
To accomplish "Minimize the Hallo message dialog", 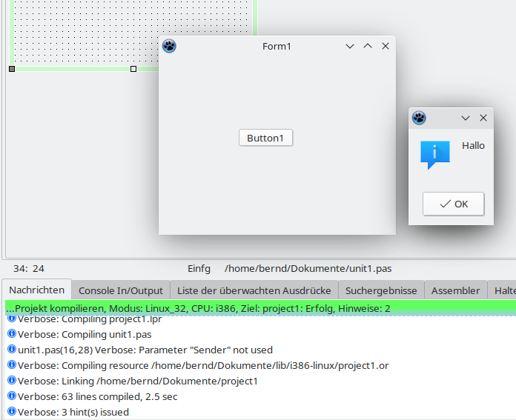I will tap(466, 118).
